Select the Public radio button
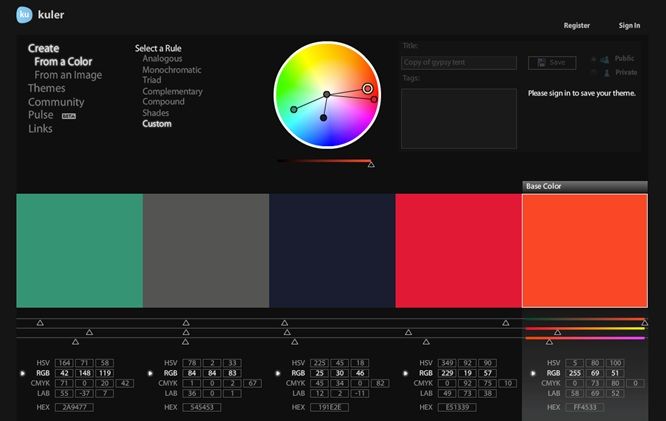 coord(594,59)
